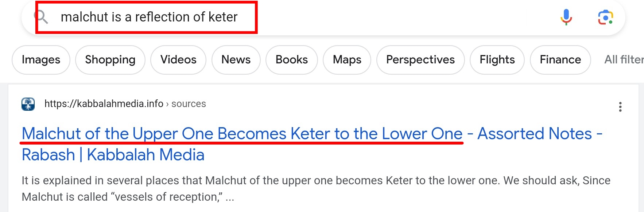Click the "Rabash | Kabbalah Media" title line
This screenshot has width=644, height=212.
coord(113,155)
